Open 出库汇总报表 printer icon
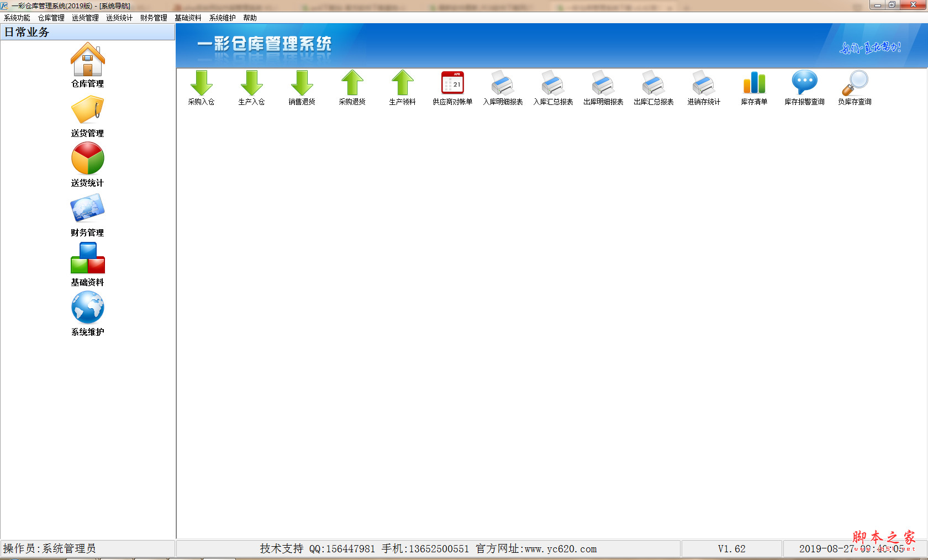928x560 pixels. [653, 83]
